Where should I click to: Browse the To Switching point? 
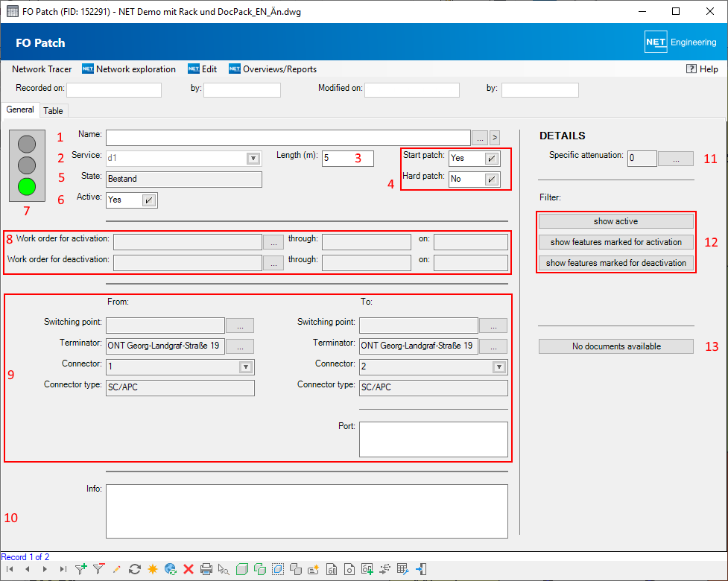click(x=493, y=326)
